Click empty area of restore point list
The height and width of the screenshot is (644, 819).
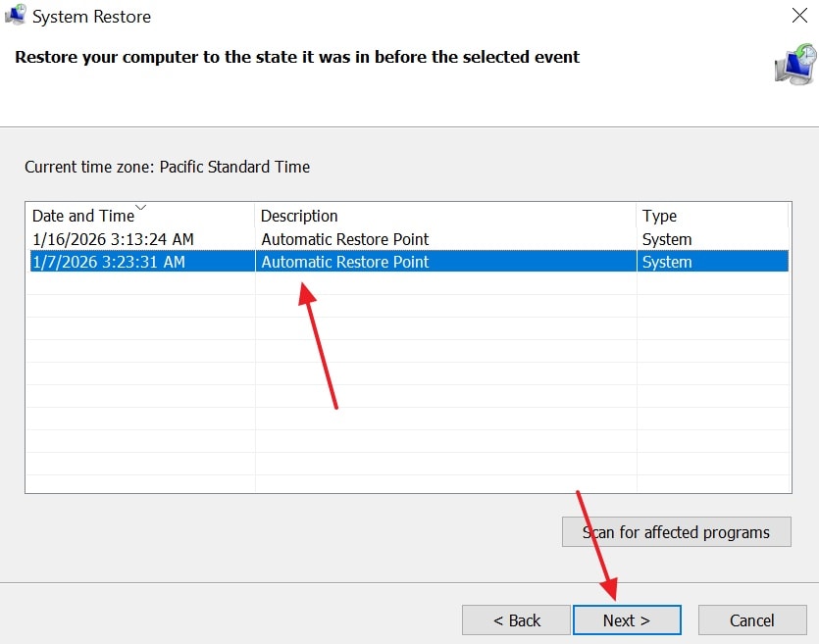[406, 392]
